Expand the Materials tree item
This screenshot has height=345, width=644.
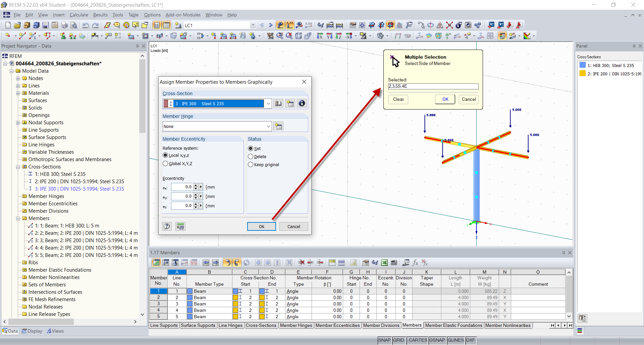pyautogui.click(x=18, y=93)
